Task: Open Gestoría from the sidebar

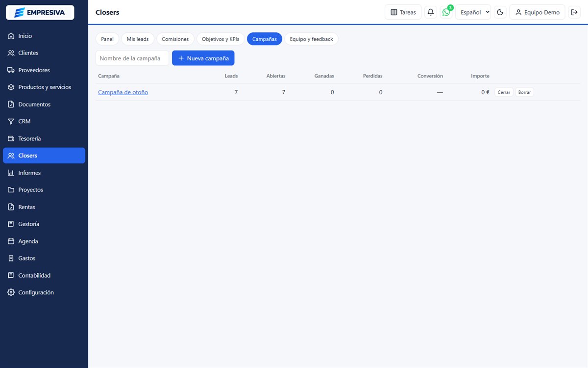Action: [44, 224]
